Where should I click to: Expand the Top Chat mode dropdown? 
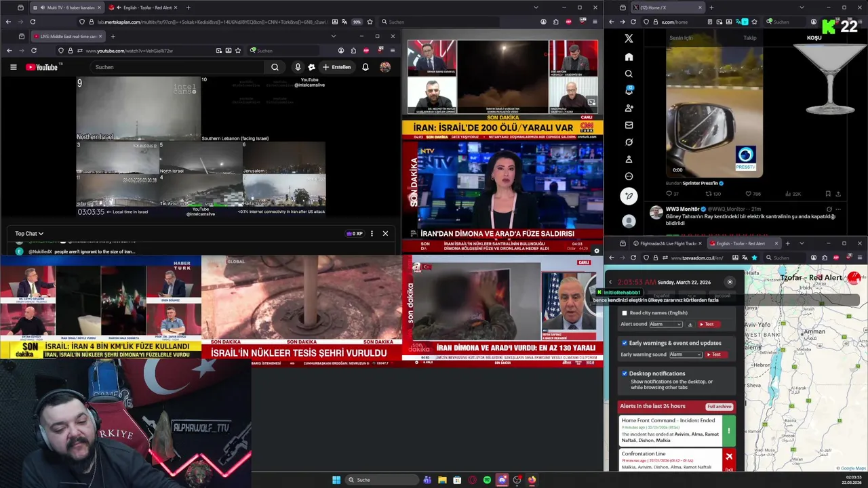29,234
